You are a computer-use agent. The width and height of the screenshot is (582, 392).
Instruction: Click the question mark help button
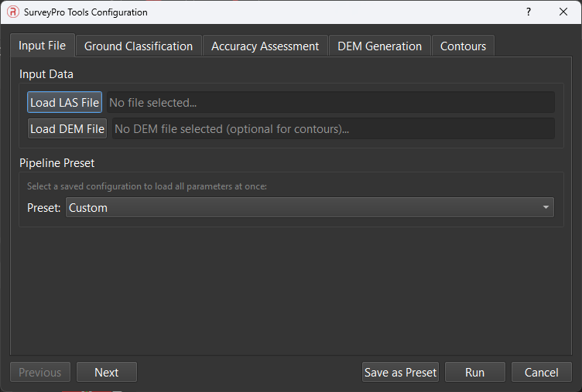click(x=529, y=12)
